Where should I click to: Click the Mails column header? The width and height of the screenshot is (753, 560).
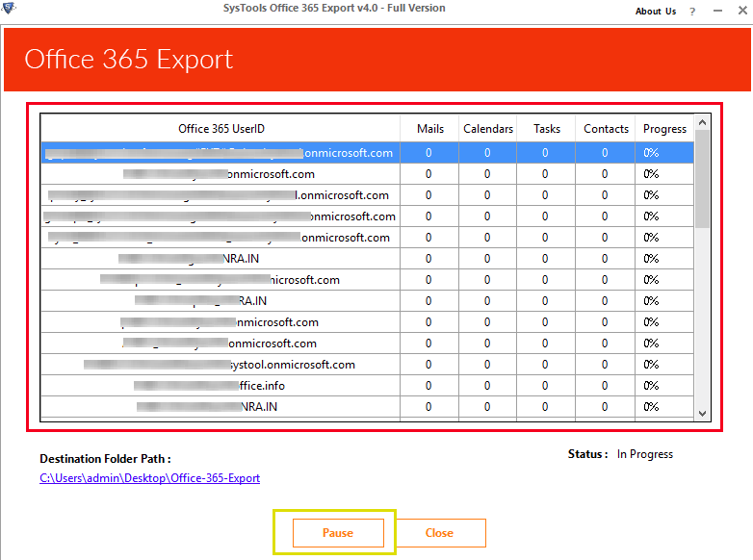pos(429,129)
